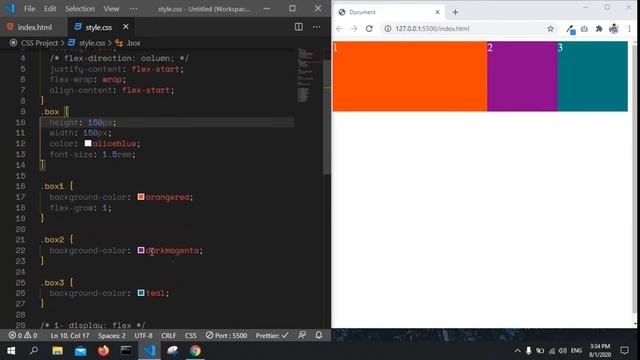Switch to the style.css editor tab
The image size is (640, 360).
tap(98, 27)
